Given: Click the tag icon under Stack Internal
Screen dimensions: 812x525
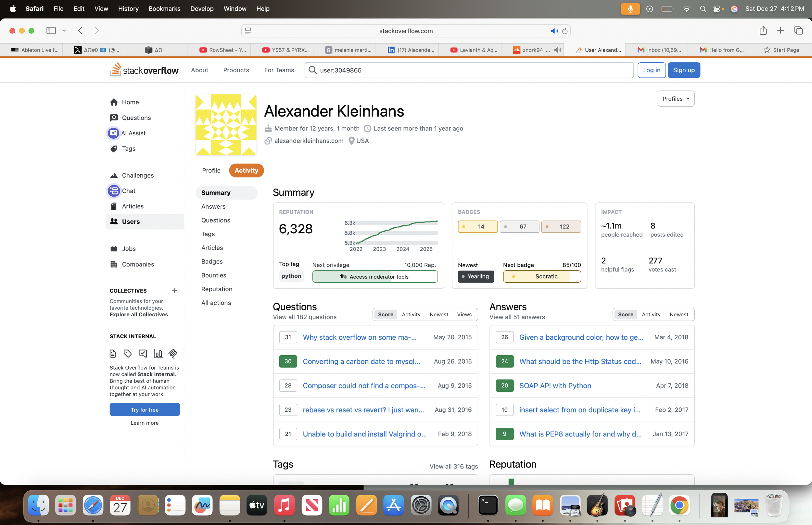Looking at the screenshot, I should click(x=128, y=354).
